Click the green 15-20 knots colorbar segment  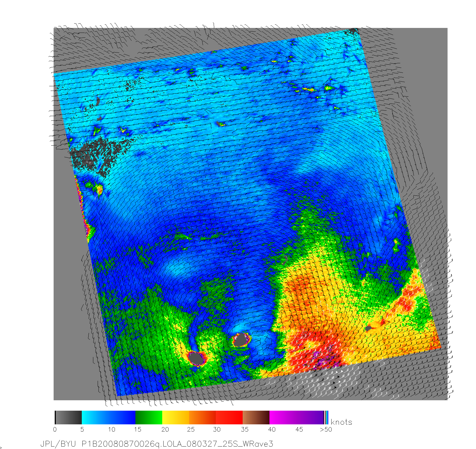(149, 418)
